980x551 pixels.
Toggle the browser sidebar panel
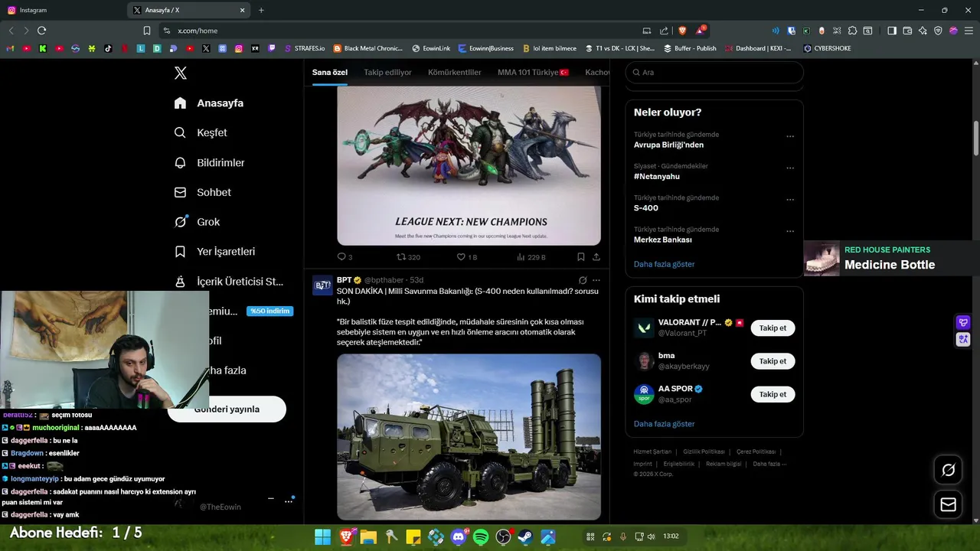point(892,31)
